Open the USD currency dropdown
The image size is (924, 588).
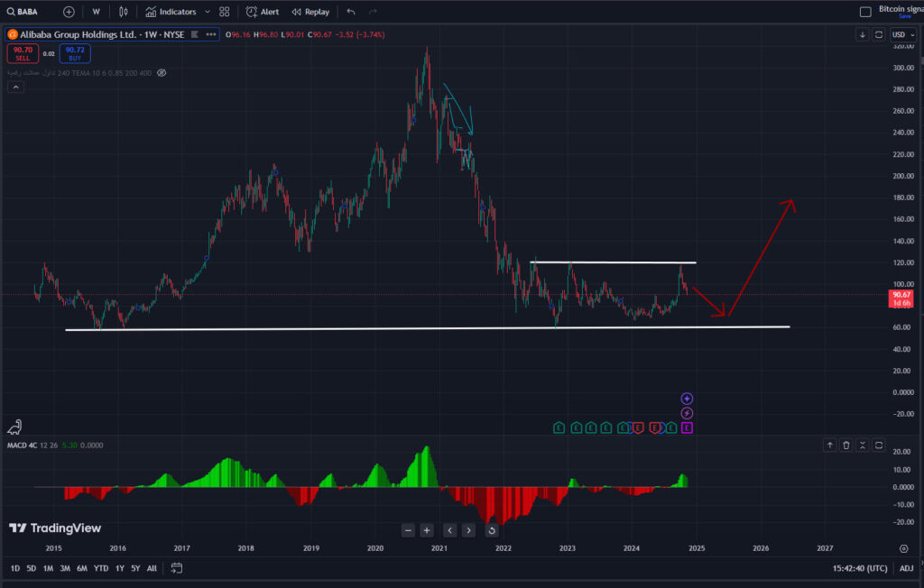coord(902,35)
